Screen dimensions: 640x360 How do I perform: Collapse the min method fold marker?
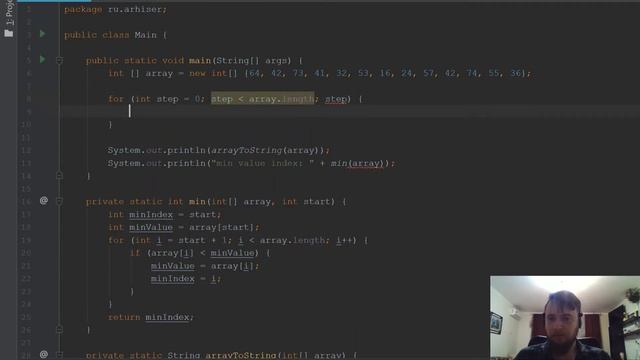pos(59,201)
